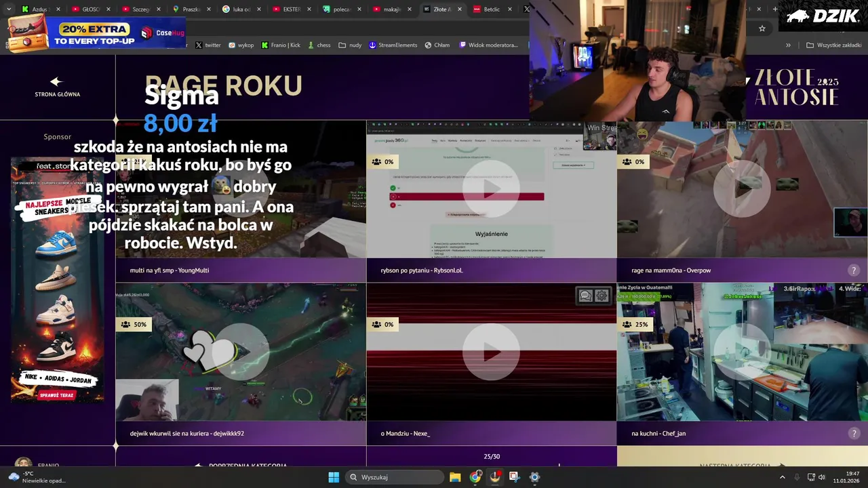The image size is (868, 488).
Task: Click the SPRAWDŹ TERAZ button in the sneaker ad
Action: click(57, 395)
